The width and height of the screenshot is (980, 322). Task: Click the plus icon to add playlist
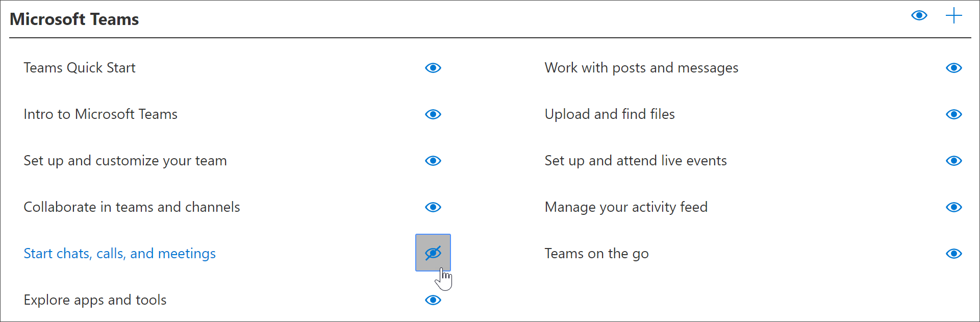tap(953, 16)
